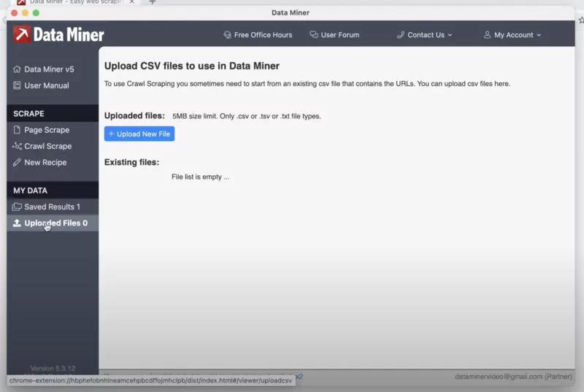This screenshot has height=392, width=584.
Task: Click the 'Upload CSV files to use in Data Miner' heading
Action: pyautogui.click(x=192, y=66)
